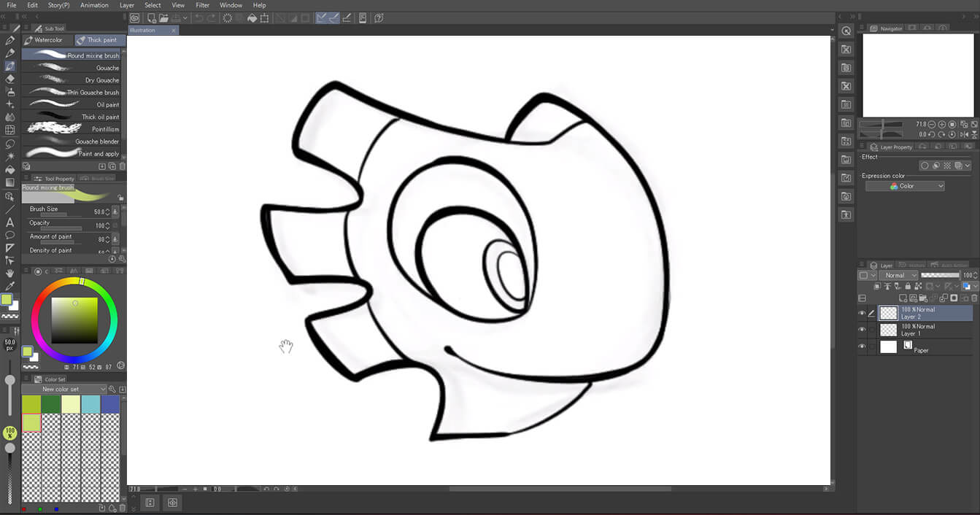Hide Layer 2 using its eye icon
Viewport: 980px width, 515px height.
coord(862,313)
